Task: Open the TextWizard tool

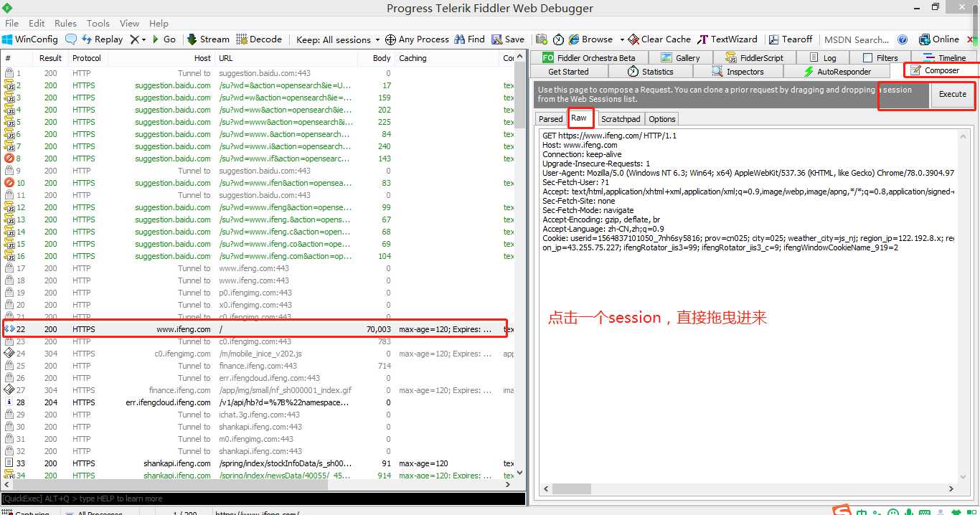Action: [x=727, y=39]
